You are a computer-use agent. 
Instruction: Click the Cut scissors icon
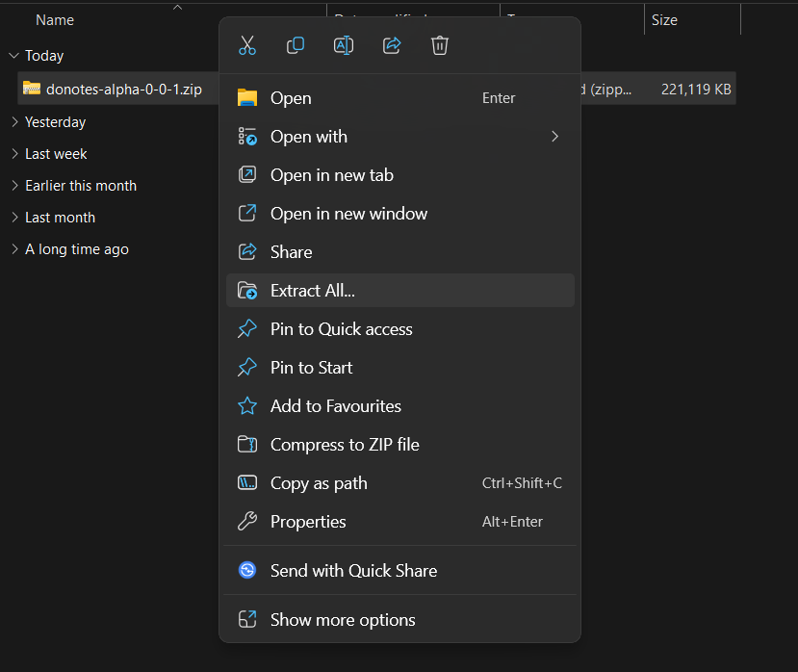coord(247,45)
